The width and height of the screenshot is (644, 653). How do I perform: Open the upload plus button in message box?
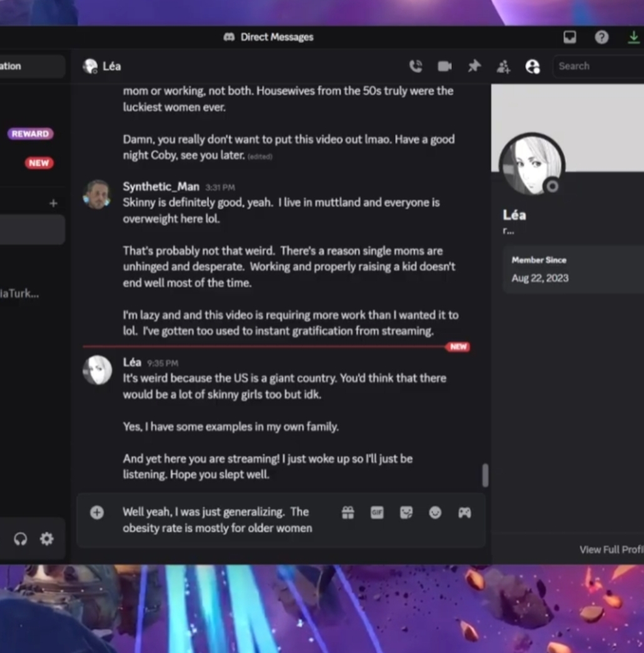pyautogui.click(x=97, y=513)
